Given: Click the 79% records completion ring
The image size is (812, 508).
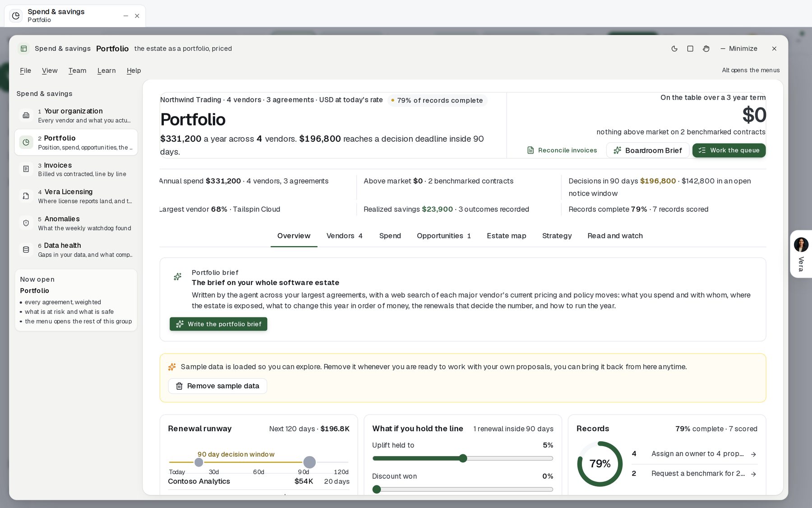Looking at the screenshot, I should click(600, 464).
